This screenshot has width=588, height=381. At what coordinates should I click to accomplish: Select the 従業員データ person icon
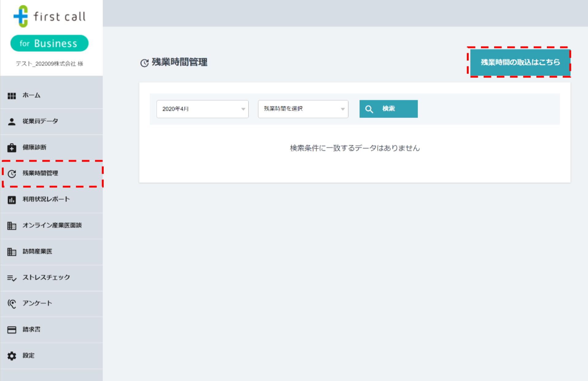[12, 121]
